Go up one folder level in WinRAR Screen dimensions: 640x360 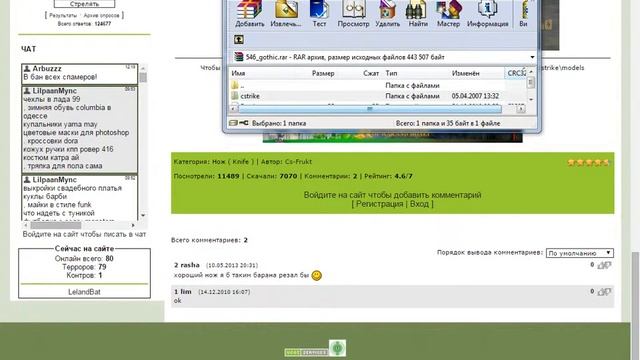tap(239, 40)
